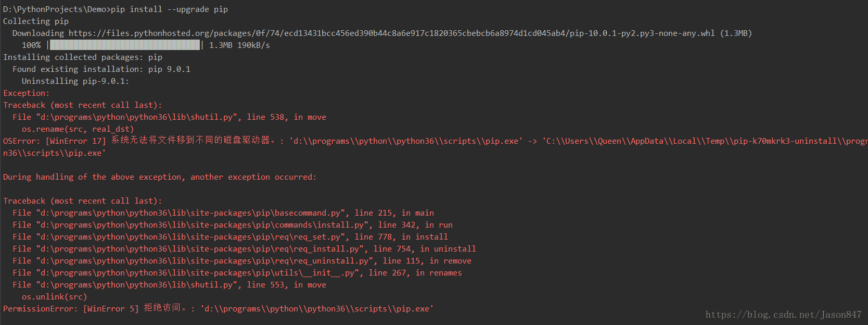Open req_install.py line 754 file path
The width and height of the screenshot is (868, 325).
(x=200, y=249)
